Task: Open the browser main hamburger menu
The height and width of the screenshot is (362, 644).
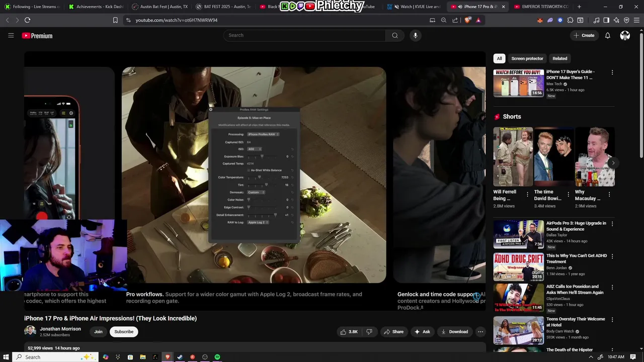Action: point(636,20)
